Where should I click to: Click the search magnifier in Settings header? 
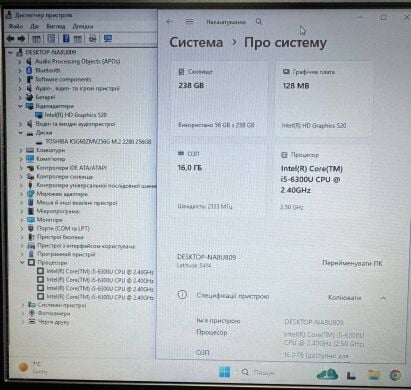pos(259,22)
